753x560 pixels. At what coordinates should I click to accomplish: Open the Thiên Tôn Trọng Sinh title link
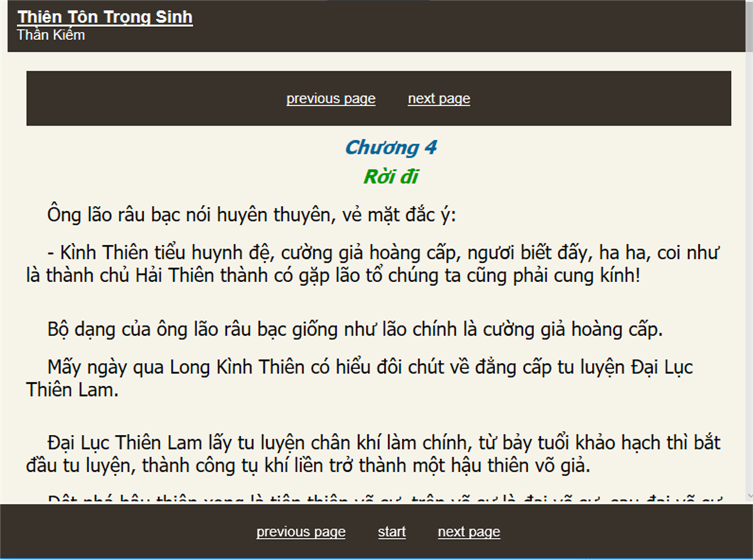coord(104,17)
